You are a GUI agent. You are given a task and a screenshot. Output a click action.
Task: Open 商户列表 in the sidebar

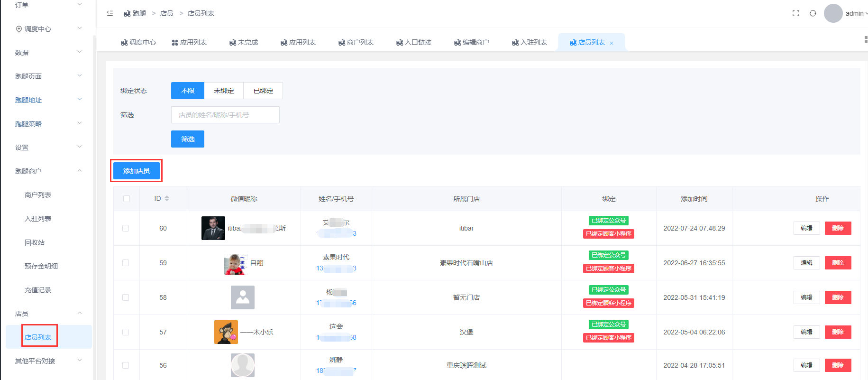(38, 195)
